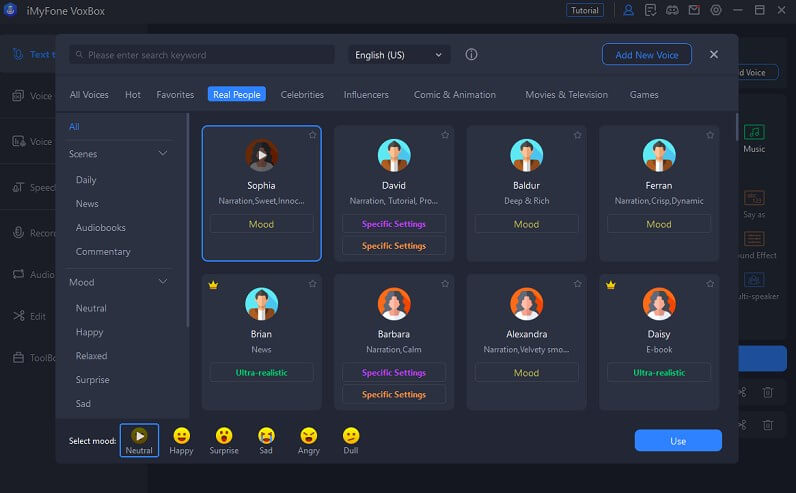This screenshot has width=796, height=493.
Task: Switch to the Celebrities tab
Action: [302, 94]
